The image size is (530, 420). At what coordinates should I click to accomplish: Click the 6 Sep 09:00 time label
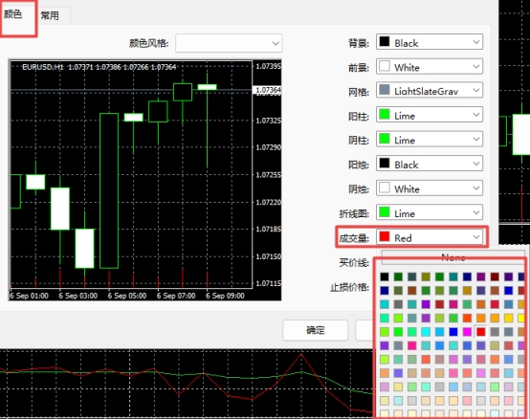[225, 296]
